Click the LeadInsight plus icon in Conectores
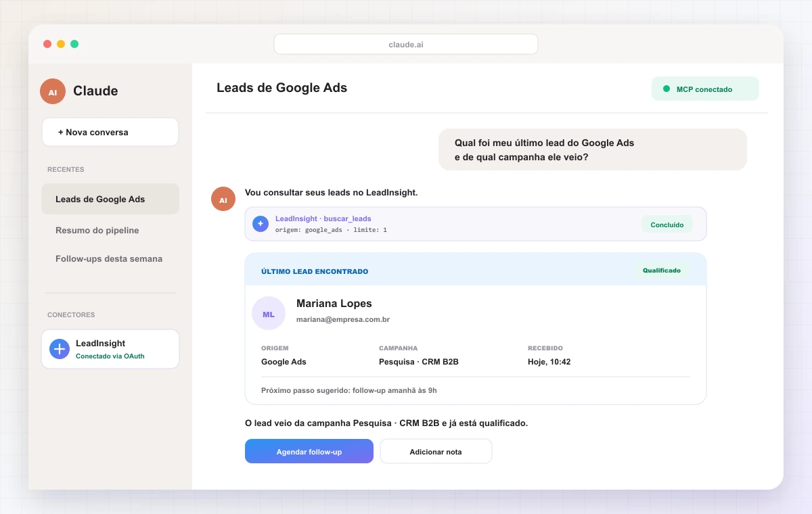The width and height of the screenshot is (812, 514). tap(60, 349)
